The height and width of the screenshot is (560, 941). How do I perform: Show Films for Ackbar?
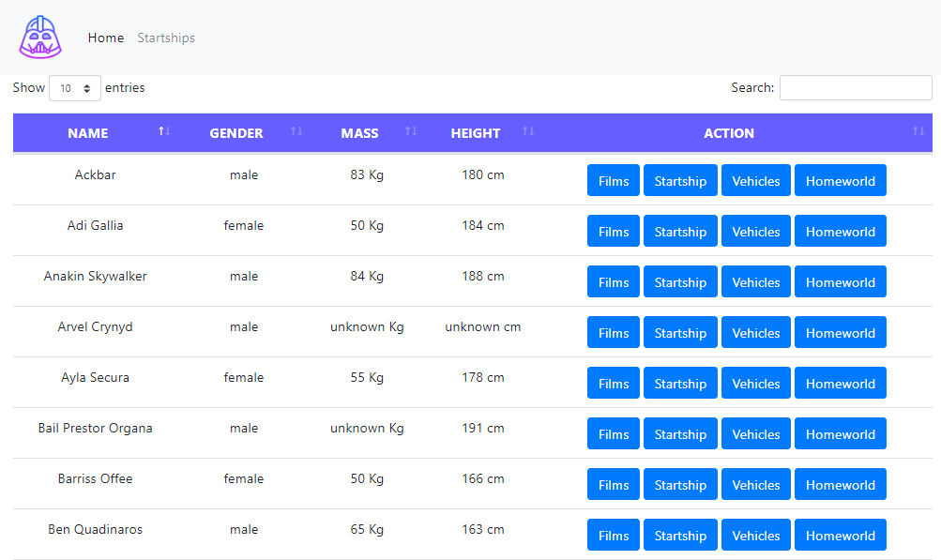(613, 180)
